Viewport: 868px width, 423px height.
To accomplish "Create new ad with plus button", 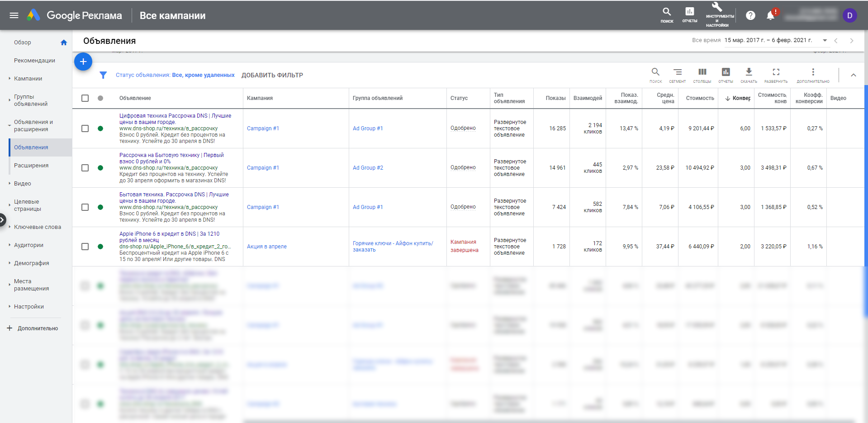I will tap(83, 62).
